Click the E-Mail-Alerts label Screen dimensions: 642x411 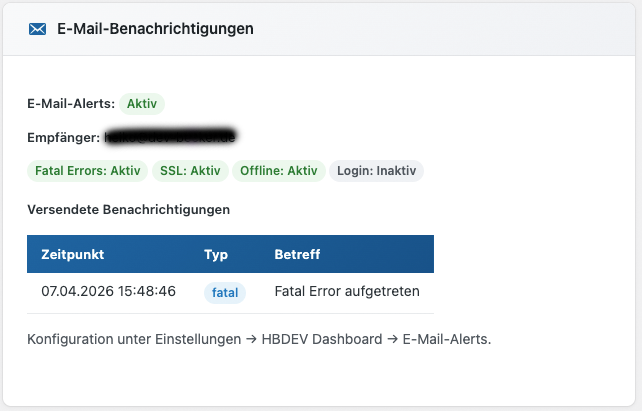tap(70, 104)
